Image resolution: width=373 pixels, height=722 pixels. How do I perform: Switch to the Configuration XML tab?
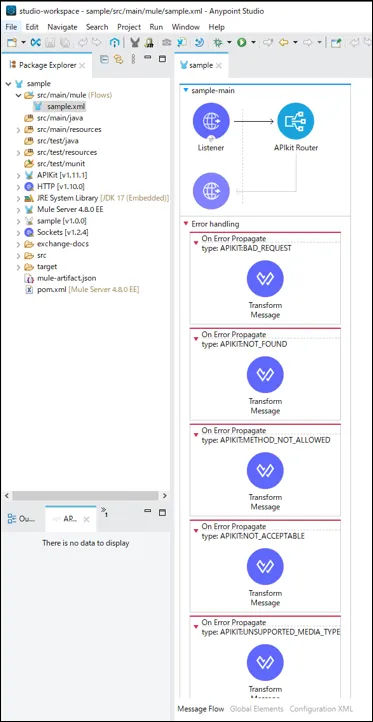[321, 709]
